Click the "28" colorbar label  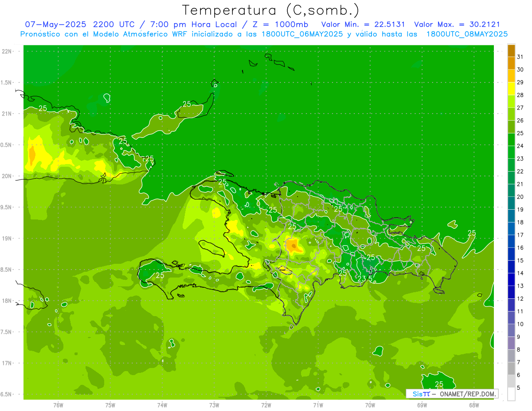tap(520, 95)
